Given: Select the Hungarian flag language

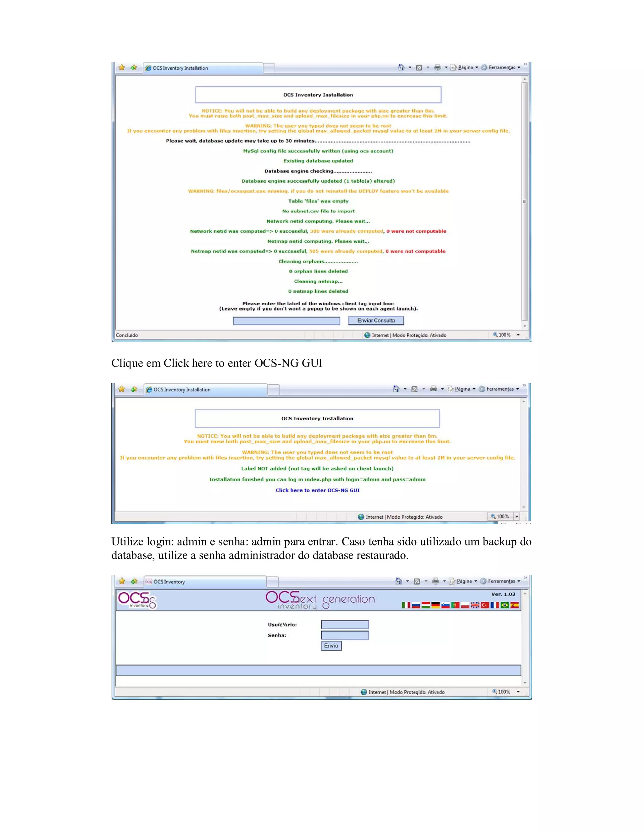Looking at the screenshot, I should (425, 605).
